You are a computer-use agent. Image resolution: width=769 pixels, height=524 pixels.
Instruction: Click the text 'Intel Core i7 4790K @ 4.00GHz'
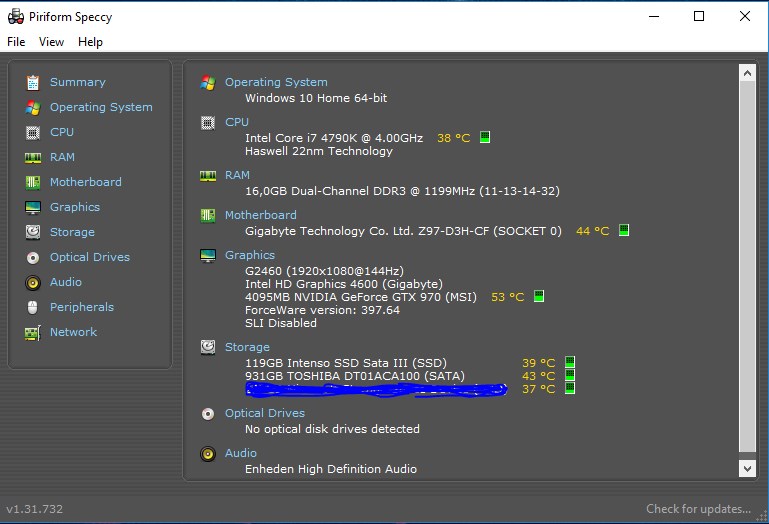[334, 138]
